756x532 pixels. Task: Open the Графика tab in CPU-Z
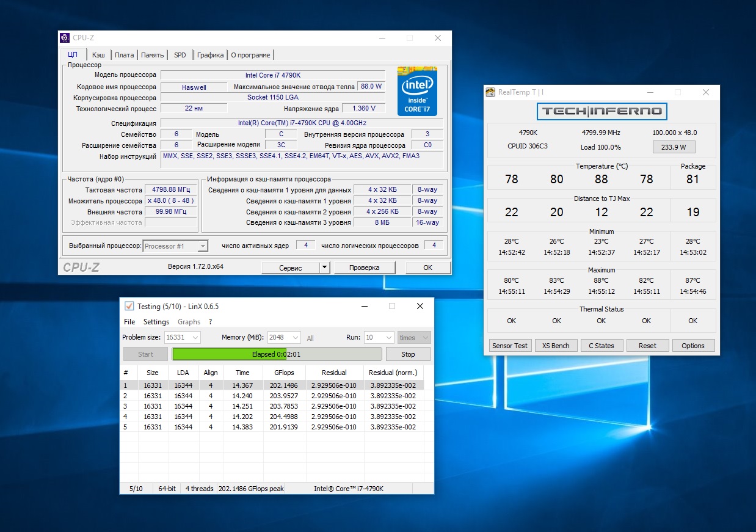210,55
